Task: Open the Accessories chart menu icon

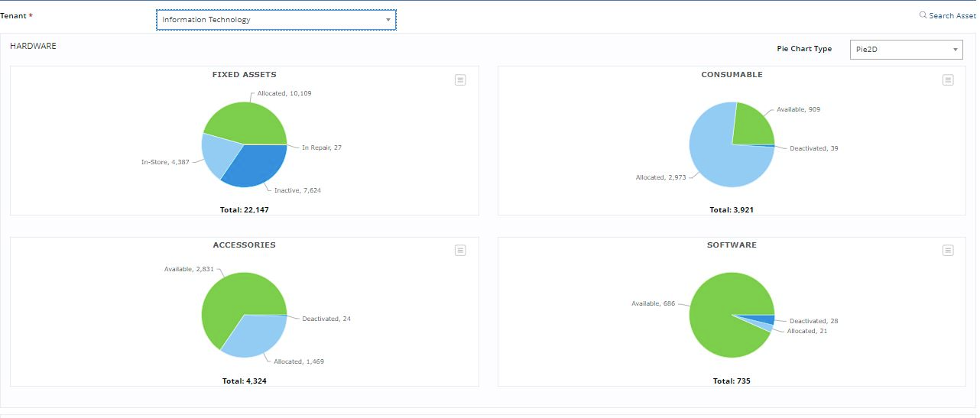Action: [460, 250]
